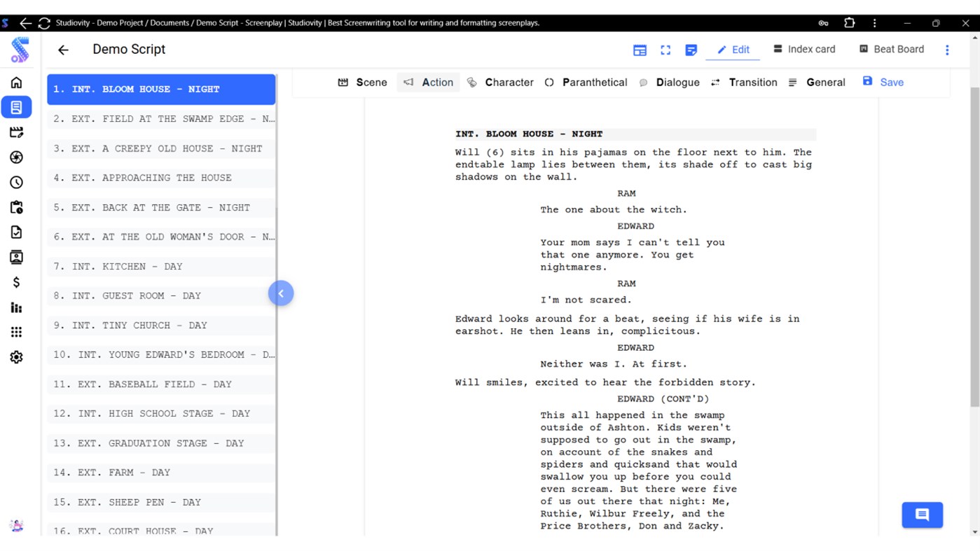Open the clipboard clock icon in sidebar
This screenshot has height=551, width=980.
coord(16,207)
